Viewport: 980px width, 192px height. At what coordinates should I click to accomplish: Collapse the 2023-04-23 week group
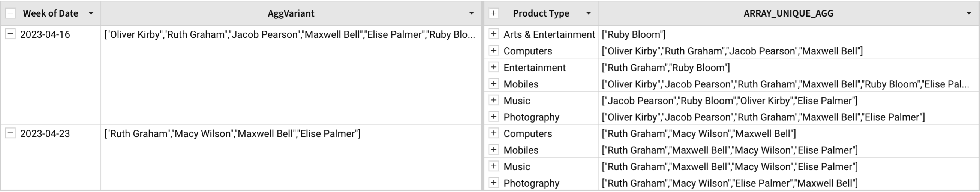[x=10, y=133]
